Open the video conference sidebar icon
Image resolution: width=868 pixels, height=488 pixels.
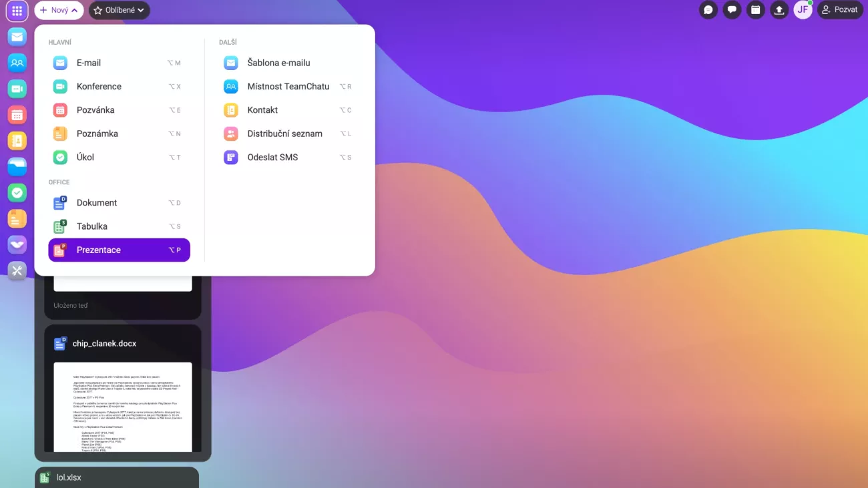click(x=17, y=89)
